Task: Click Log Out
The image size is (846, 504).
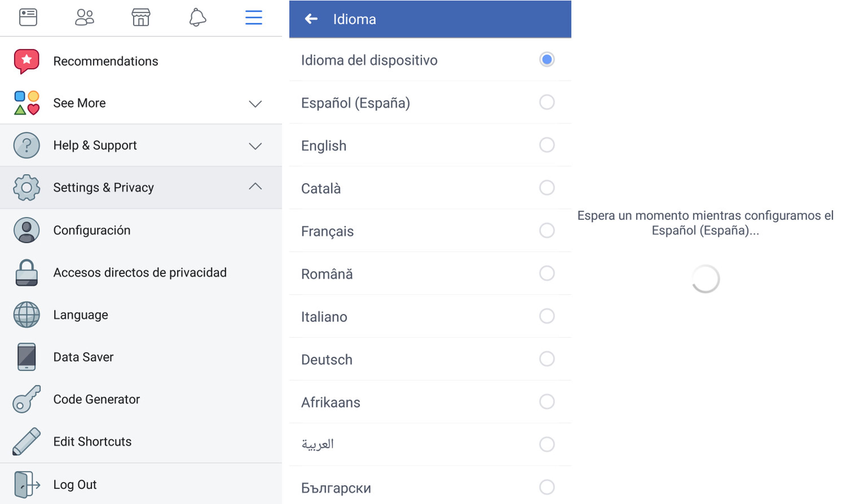Action: click(x=75, y=484)
